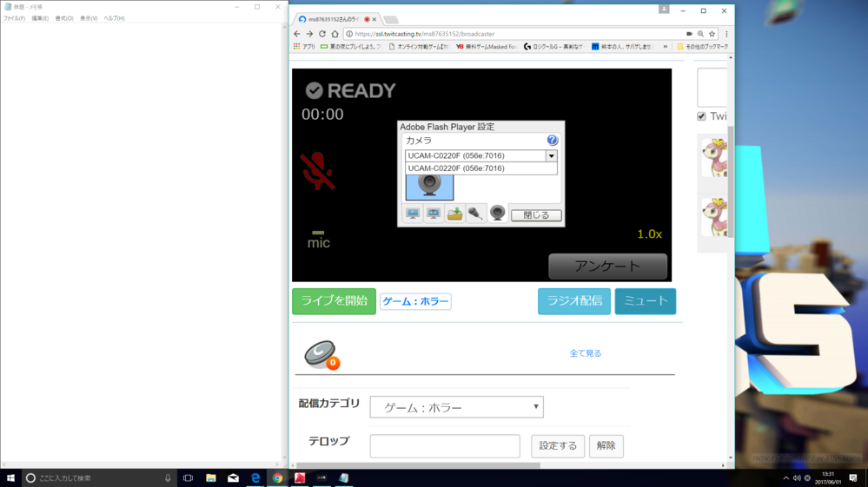
Task: Expand the camera device dropdown arrow
Action: click(x=551, y=156)
